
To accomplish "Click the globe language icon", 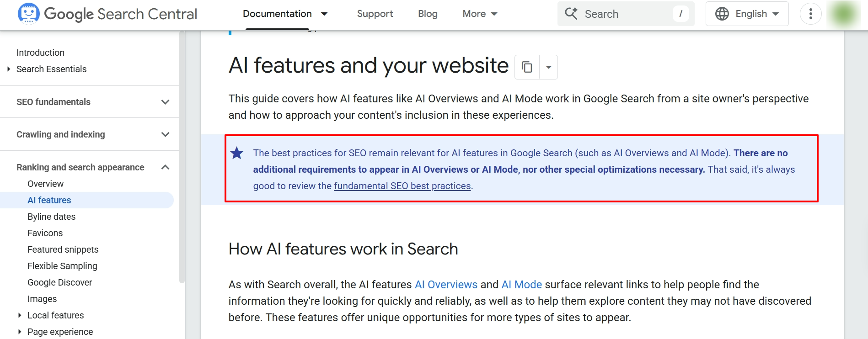I will point(722,14).
